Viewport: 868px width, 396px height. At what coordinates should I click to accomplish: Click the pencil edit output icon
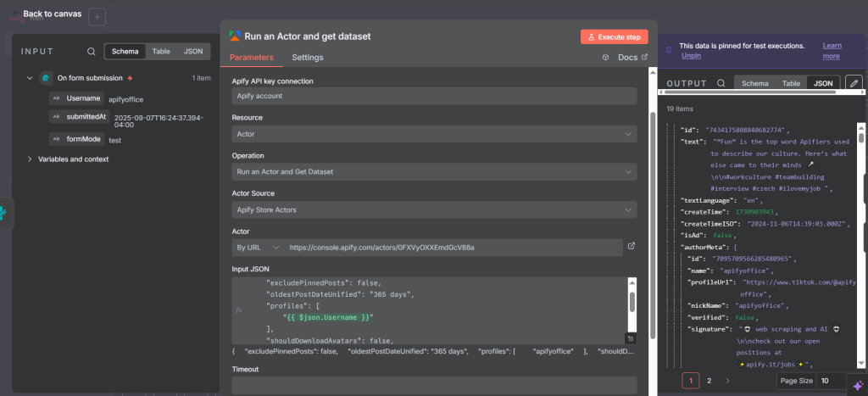tap(854, 83)
